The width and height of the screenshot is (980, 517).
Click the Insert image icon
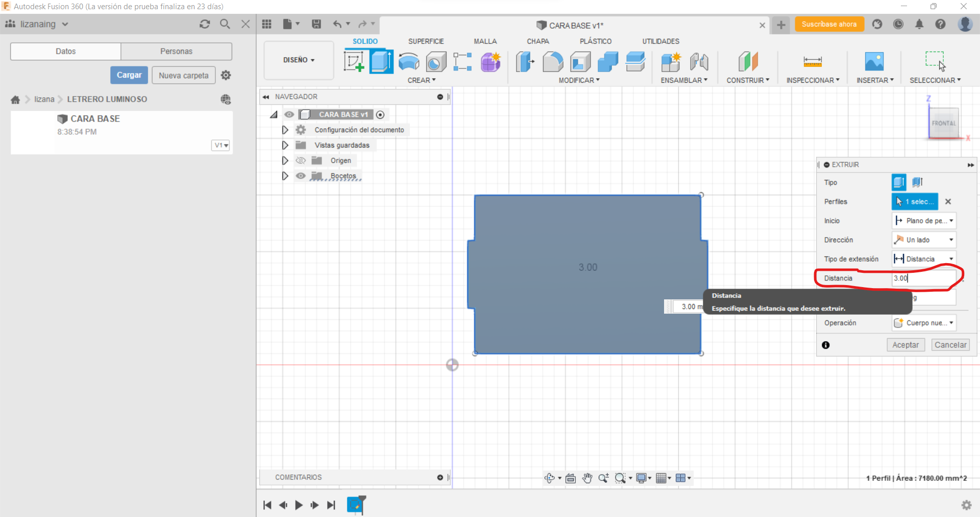[x=874, y=62]
